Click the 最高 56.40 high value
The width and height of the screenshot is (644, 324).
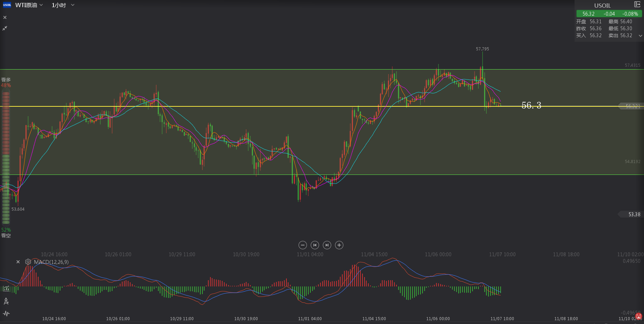pos(620,22)
